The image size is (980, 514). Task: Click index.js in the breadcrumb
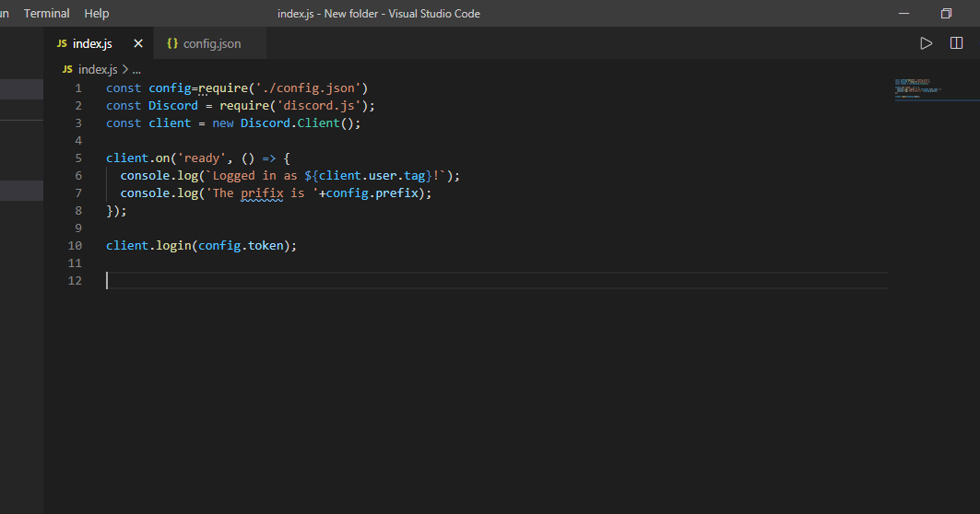point(98,69)
